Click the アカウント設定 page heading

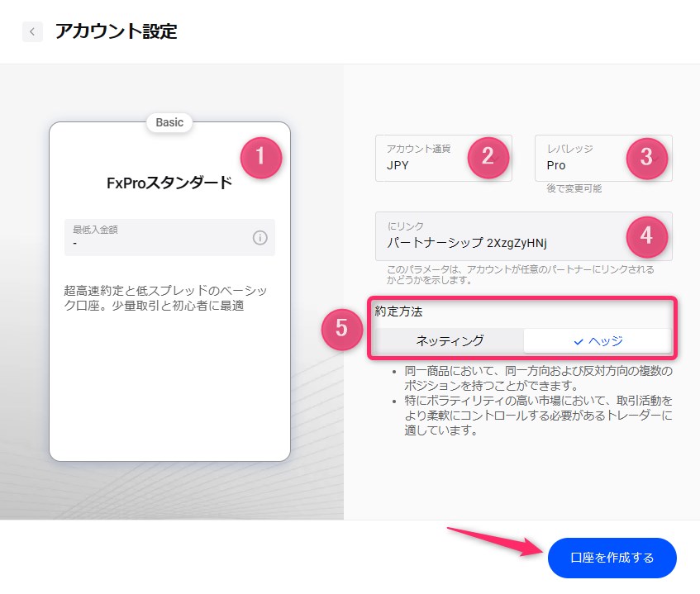click(x=116, y=32)
